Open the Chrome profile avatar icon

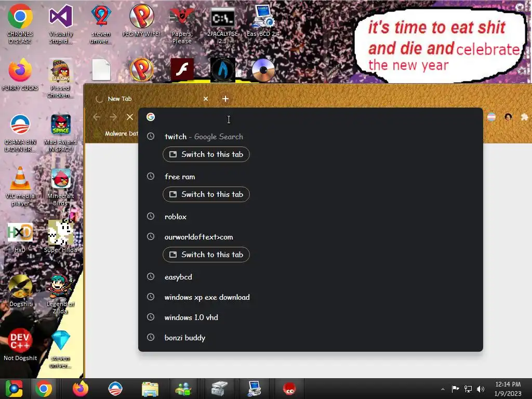[508, 117]
